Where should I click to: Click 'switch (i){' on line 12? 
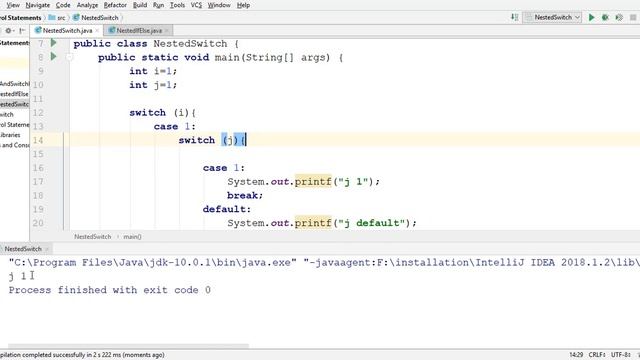[163, 113]
